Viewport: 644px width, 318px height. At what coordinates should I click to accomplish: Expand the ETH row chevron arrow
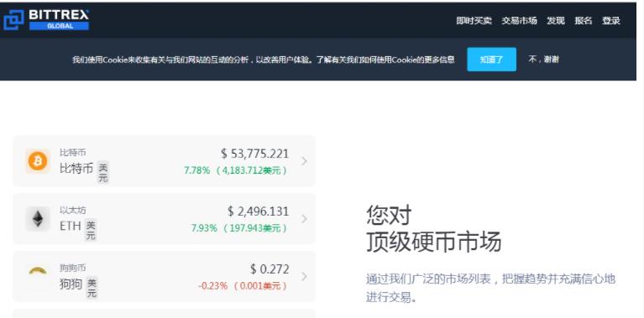click(x=304, y=219)
